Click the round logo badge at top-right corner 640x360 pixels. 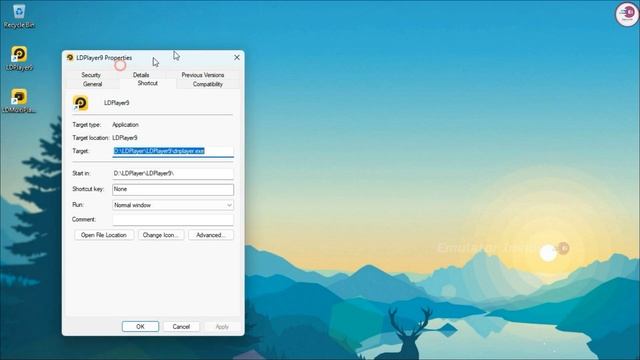click(x=627, y=14)
